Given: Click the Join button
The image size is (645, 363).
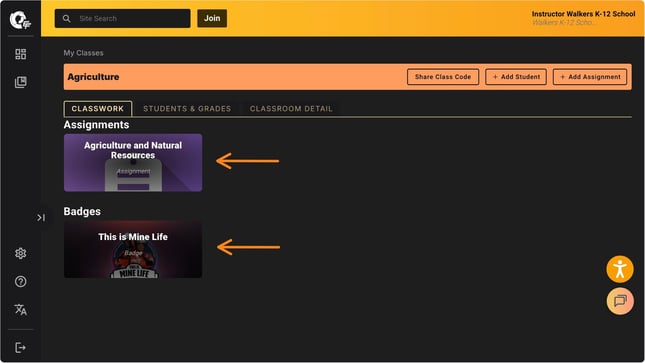Looking at the screenshot, I should (x=212, y=19).
